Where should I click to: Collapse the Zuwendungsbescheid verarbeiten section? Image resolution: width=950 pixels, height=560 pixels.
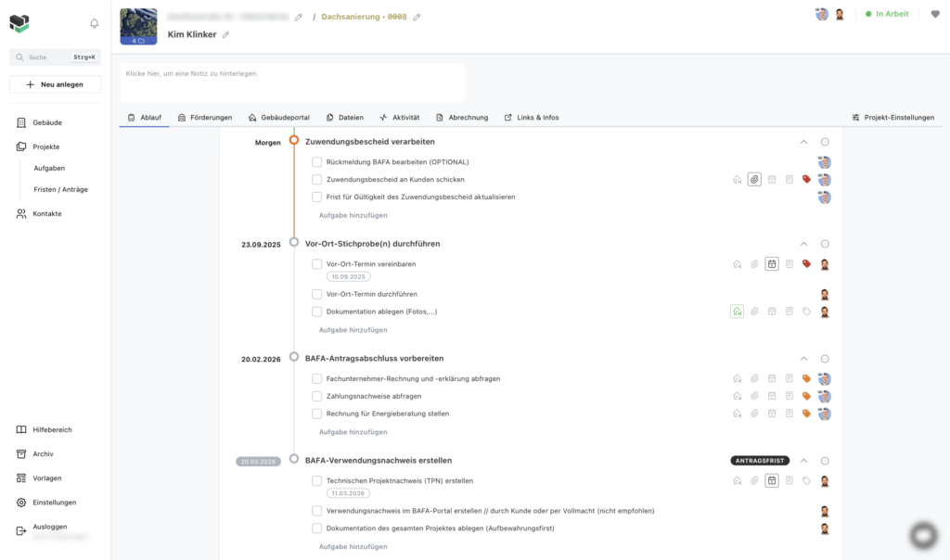[x=804, y=142]
